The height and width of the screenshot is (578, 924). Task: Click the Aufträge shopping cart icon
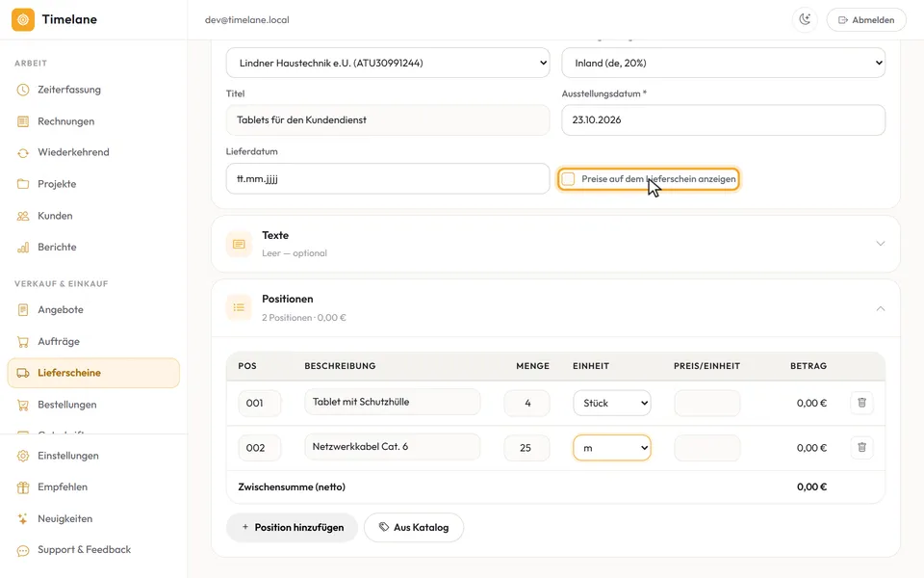(23, 341)
